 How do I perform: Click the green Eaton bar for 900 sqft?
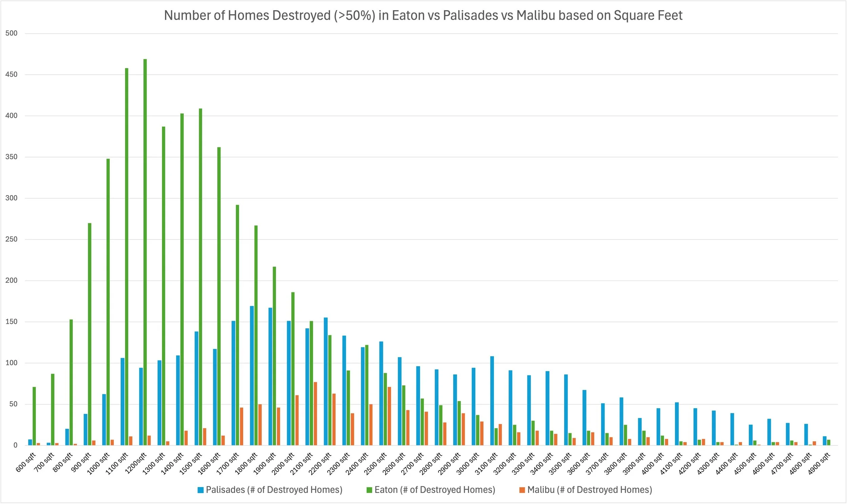(90, 334)
